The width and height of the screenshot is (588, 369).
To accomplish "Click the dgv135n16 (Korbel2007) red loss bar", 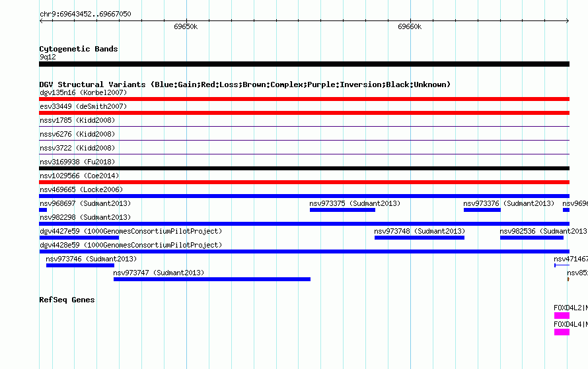I will click(x=304, y=99).
